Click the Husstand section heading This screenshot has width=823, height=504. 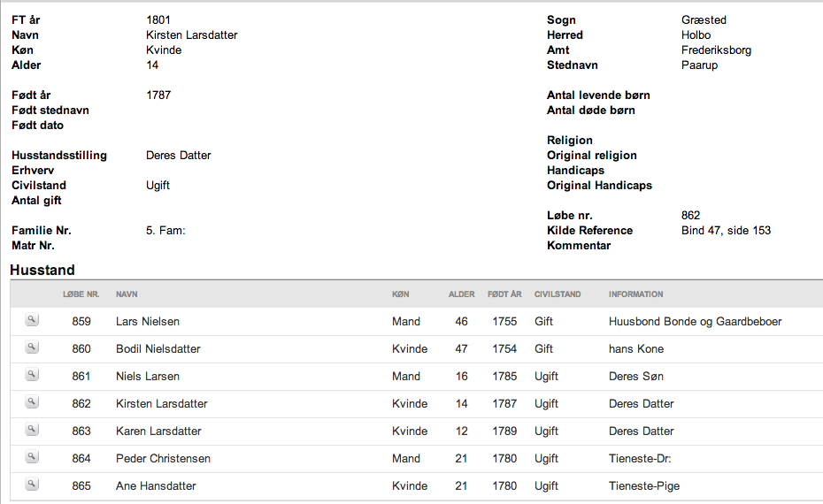point(42,270)
